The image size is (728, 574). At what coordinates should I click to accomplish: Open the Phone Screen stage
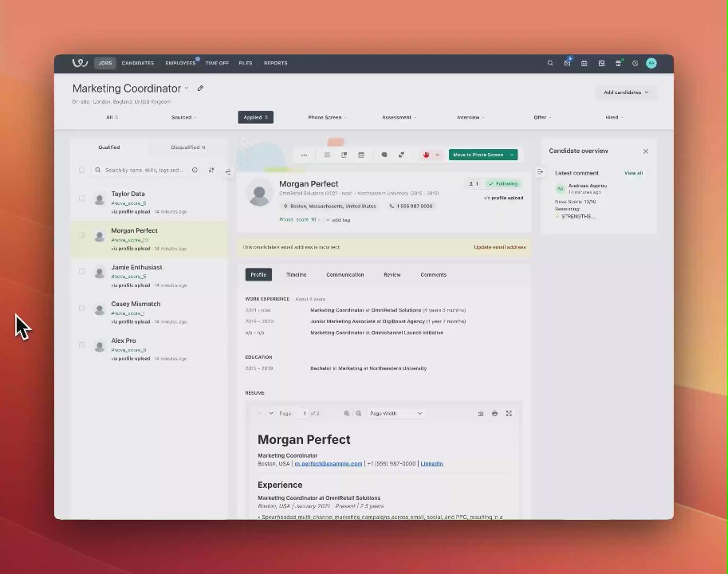327,117
